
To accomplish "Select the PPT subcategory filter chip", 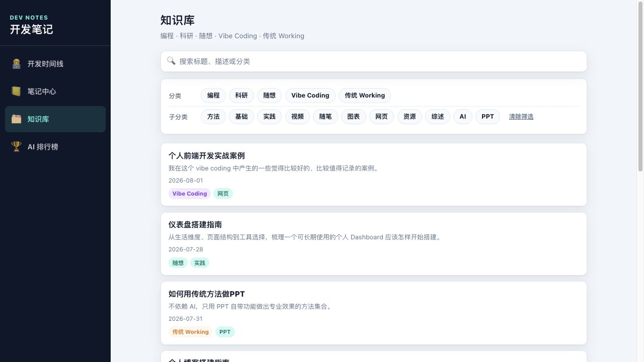I will [x=488, y=117].
